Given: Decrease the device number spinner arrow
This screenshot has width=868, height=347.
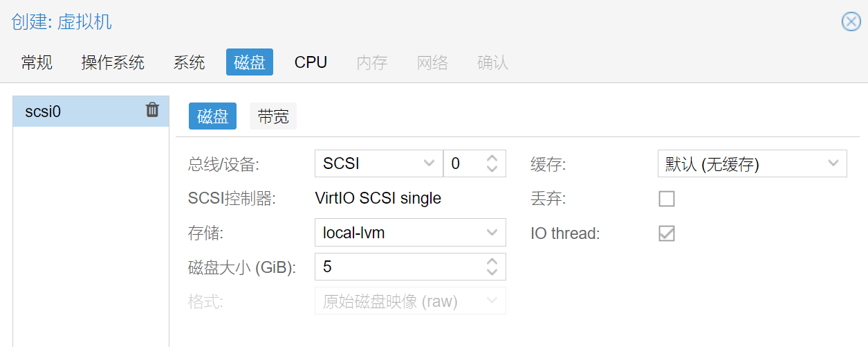Looking at the screenshot, I should tap(492, 168).
